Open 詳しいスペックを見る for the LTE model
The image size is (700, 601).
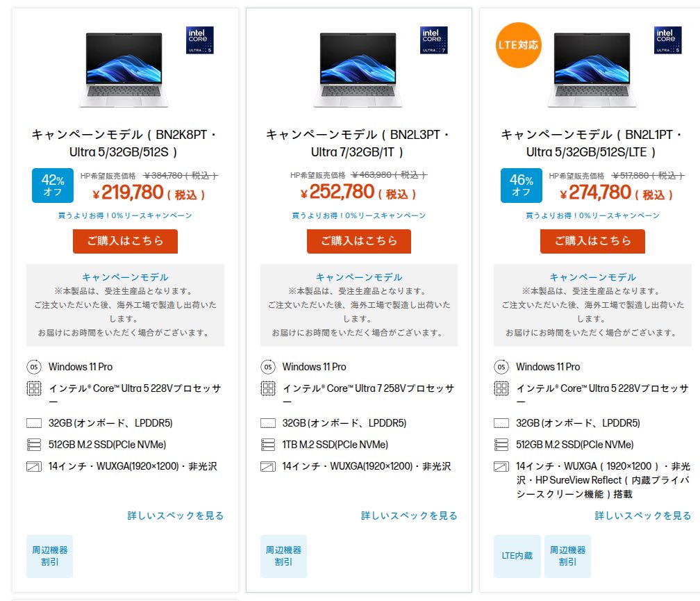643,516
